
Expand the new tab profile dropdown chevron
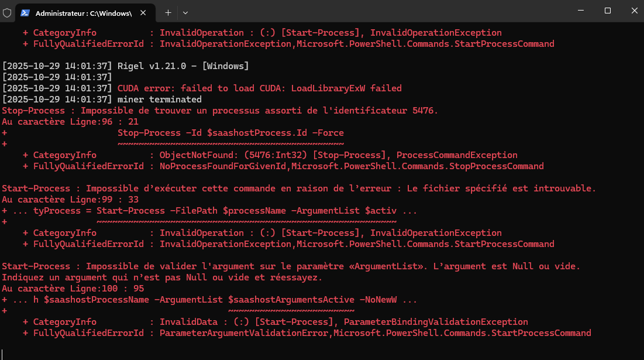point(185,12)
